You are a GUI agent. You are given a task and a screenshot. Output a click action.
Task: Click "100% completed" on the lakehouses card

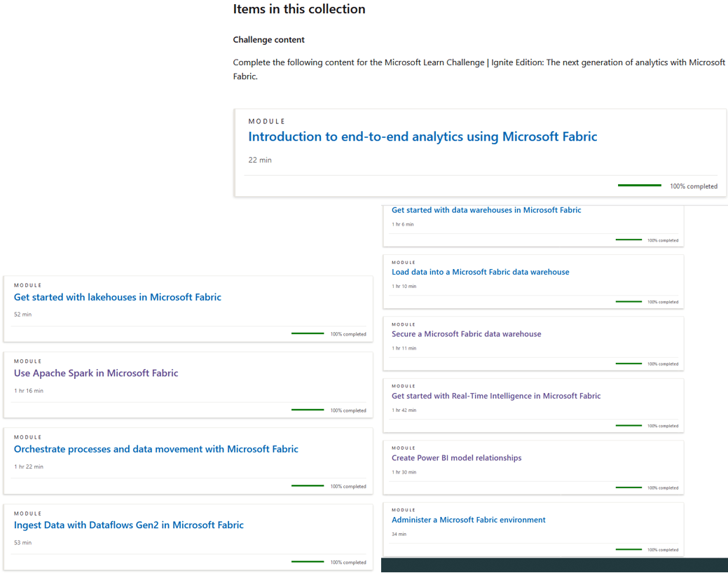coord(348,334)
